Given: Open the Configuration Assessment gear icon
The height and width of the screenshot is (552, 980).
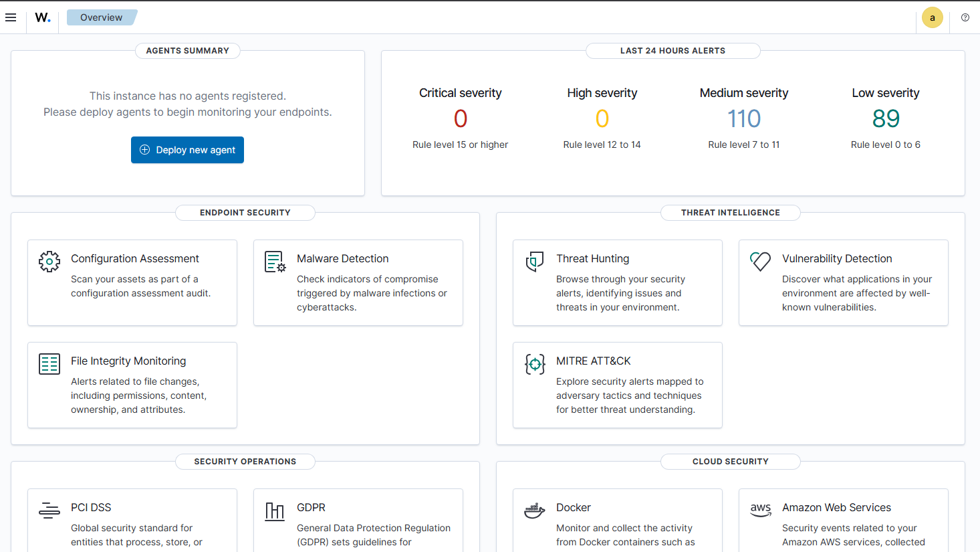Looking at the screenshot, I should (x=49, y=262).
